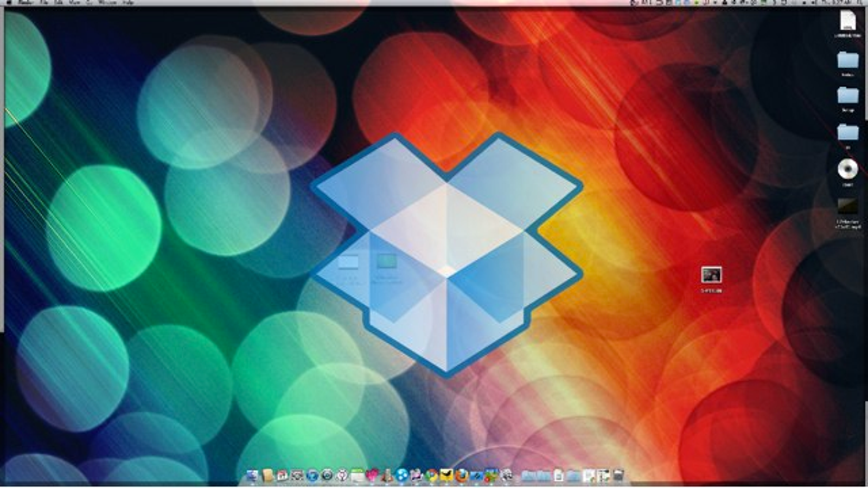Launch Firefox from the Dock
The height and width of the screenshot is (488, 868).
(461, 476)
